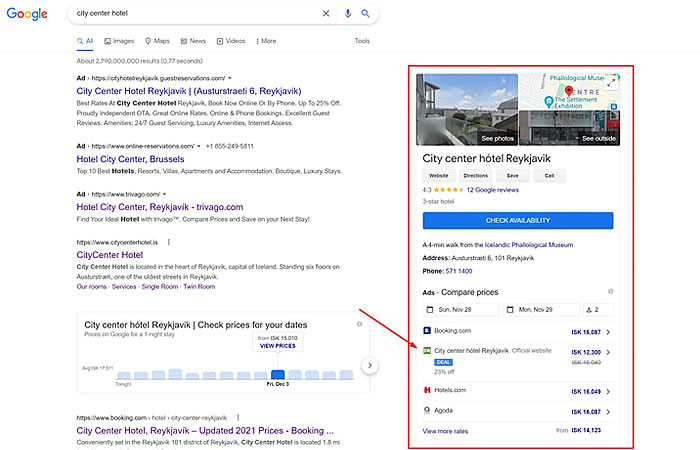Open the Services sitelink

pos(124,287)
